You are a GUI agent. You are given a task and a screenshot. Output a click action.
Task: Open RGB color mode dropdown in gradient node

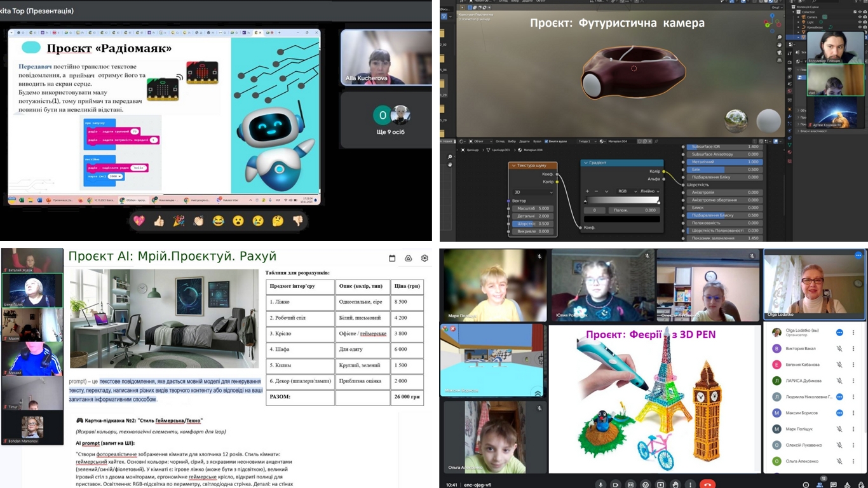point(626,191)
